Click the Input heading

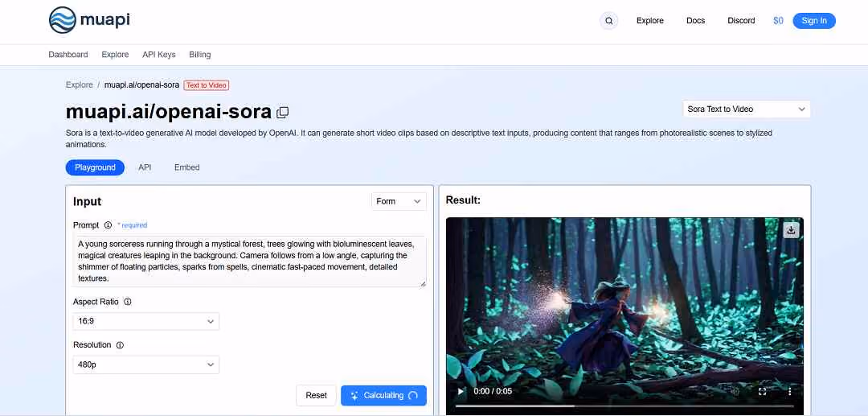(x=88, y=202)
